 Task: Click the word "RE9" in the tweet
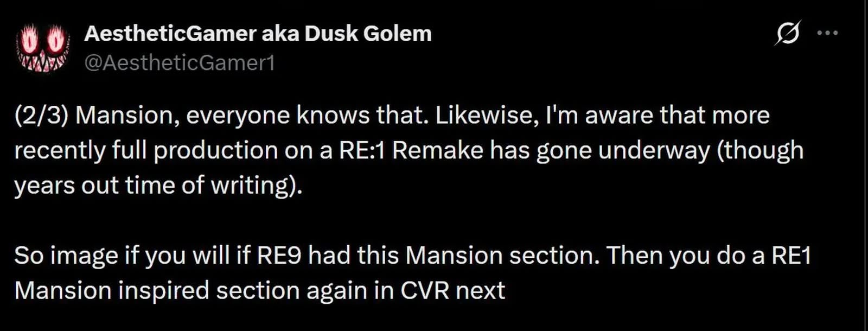point(279,255)
